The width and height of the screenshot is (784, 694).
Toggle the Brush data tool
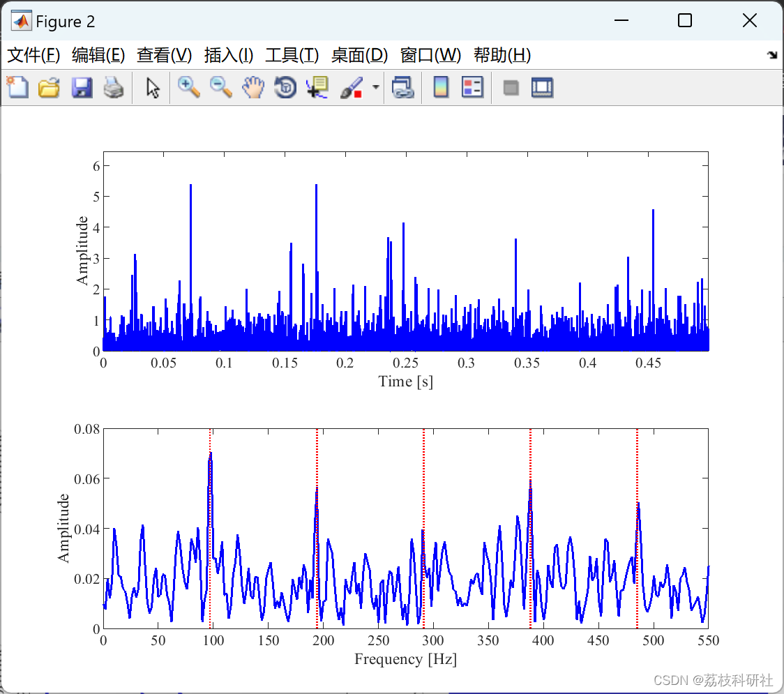coord(351,87)
